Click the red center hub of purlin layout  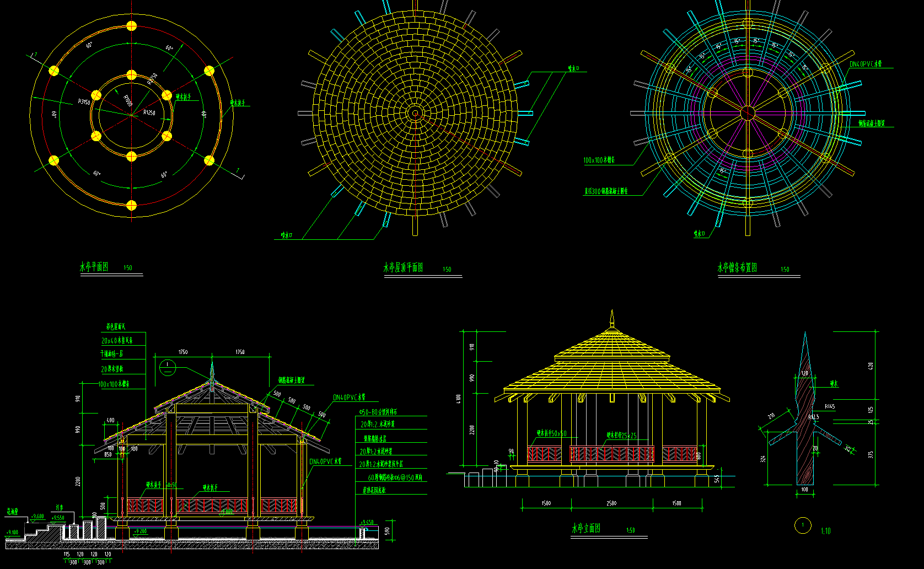point(748,113)
